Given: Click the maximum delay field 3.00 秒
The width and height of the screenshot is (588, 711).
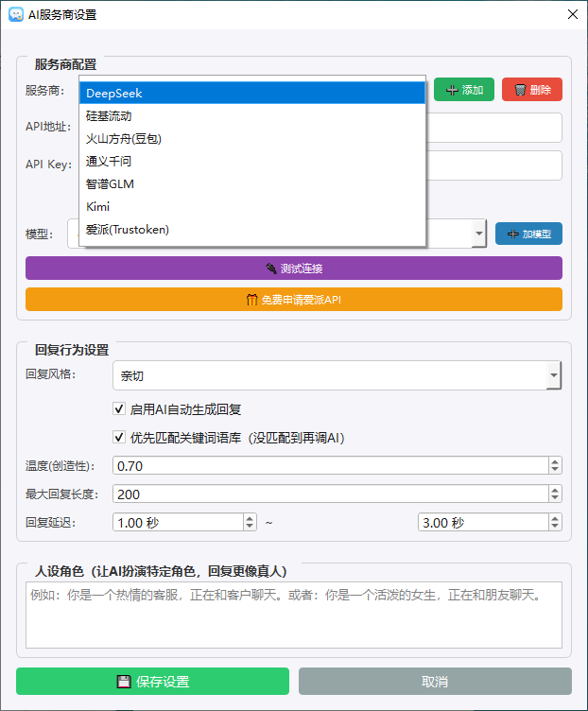Looking at the screenshot, I should point(483,522).
